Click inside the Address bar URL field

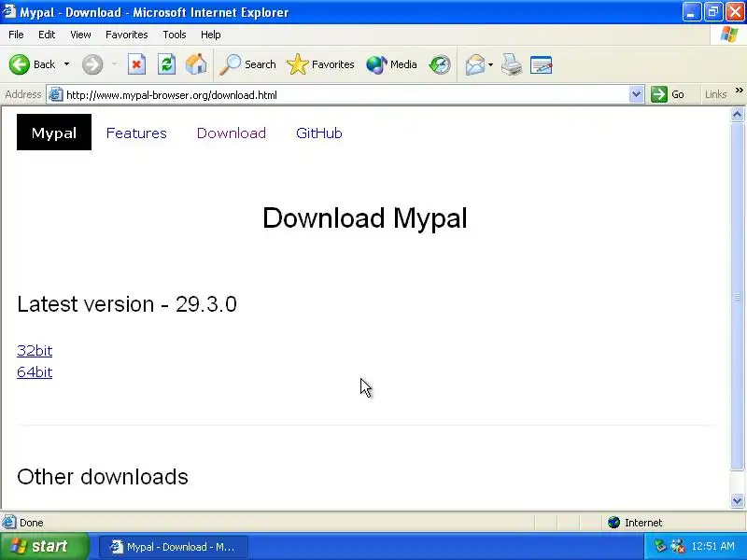pyautogui.click(x=345, y=95)
